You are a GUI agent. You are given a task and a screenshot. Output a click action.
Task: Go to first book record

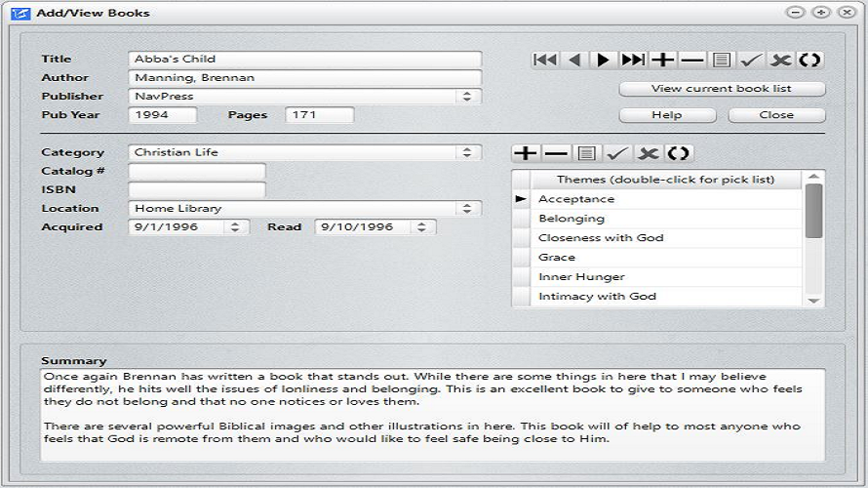pos(545,60)
